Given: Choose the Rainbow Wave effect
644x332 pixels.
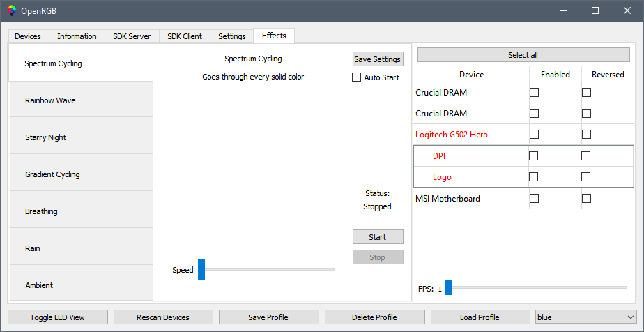Looking at the screenshot, I should [81, 100].
